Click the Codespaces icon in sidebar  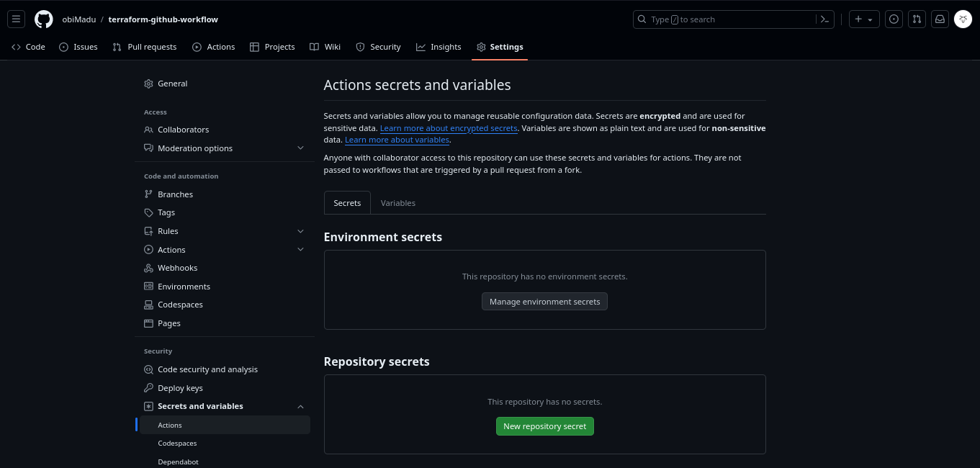coord(149,305)
